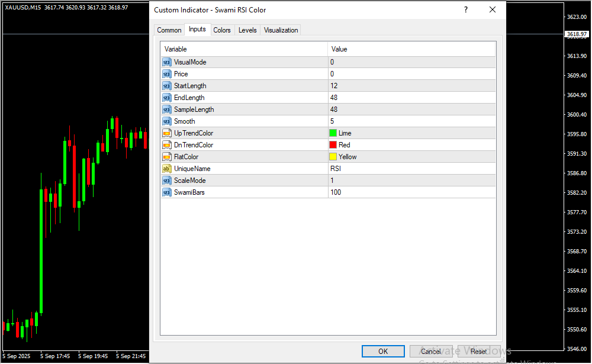Go to the Levels tab
The image size is (592, 364).
(247, 30)
